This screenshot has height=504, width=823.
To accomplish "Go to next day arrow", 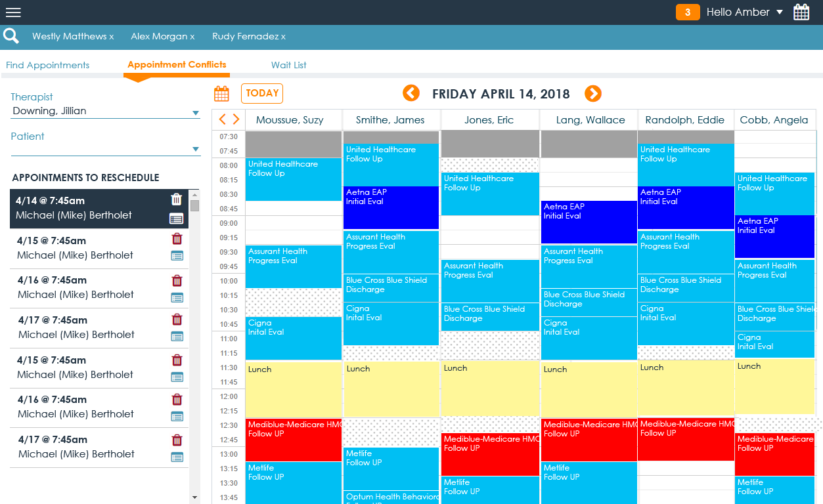I will point(592,94).
